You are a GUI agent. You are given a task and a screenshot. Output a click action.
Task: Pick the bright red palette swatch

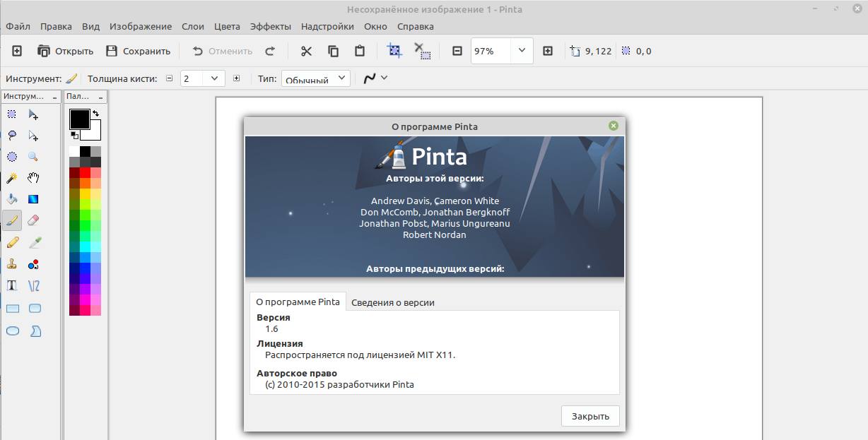(85, 173)
